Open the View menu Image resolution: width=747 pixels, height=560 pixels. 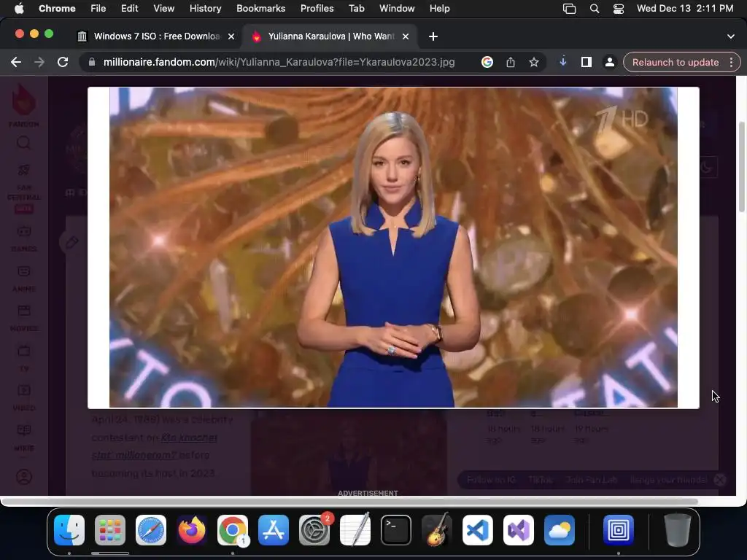click(163, 8)
